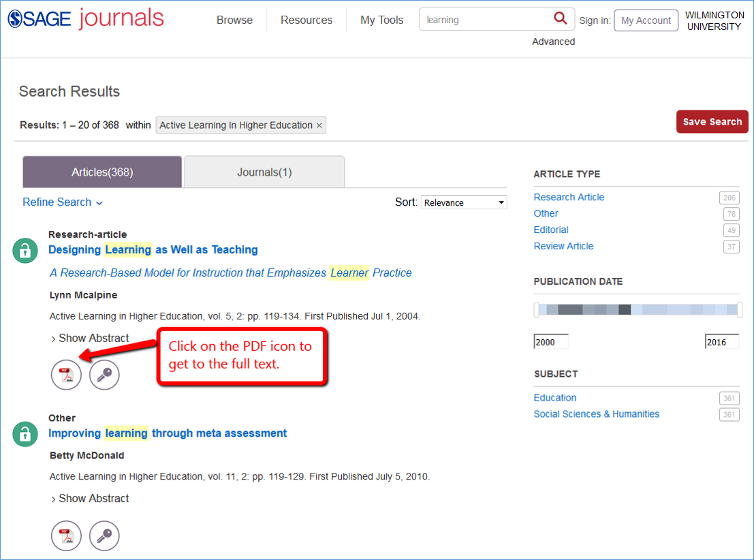Viewport: 754px width, 560px height.
Task: Click the key access icon under first article
Action: pyautogui.click(x=104, y=374)
